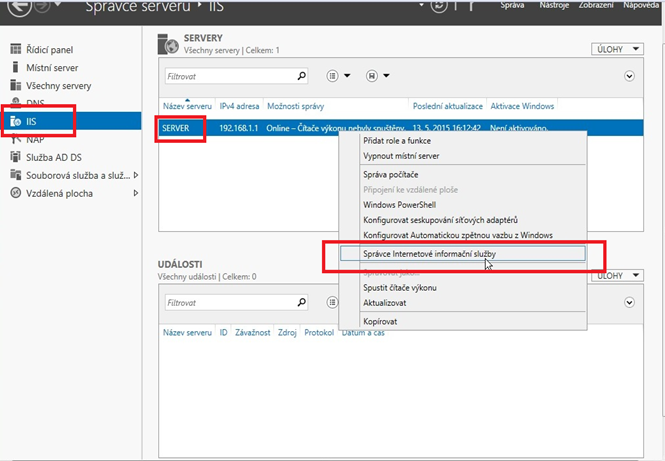Screen dimensions: 665x461
Task: Collapse the Události filter pane chevron
Action: point(629,303)
